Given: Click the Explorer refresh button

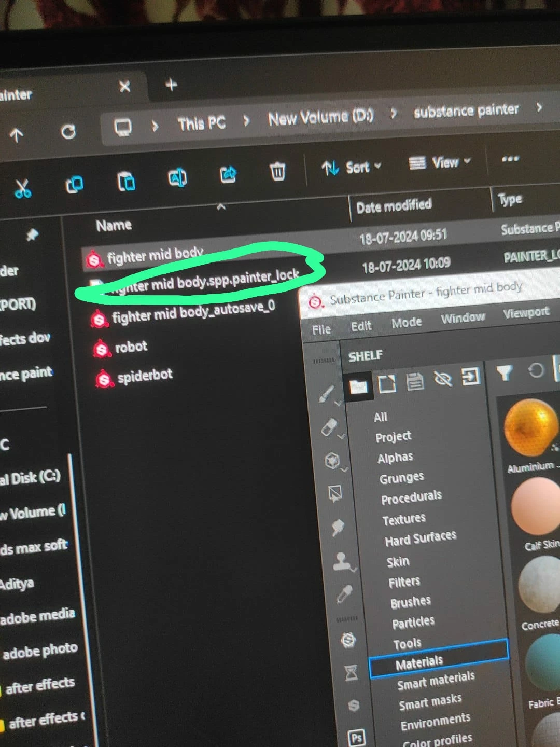Looking at the screenshot, I should click(68, 132).
